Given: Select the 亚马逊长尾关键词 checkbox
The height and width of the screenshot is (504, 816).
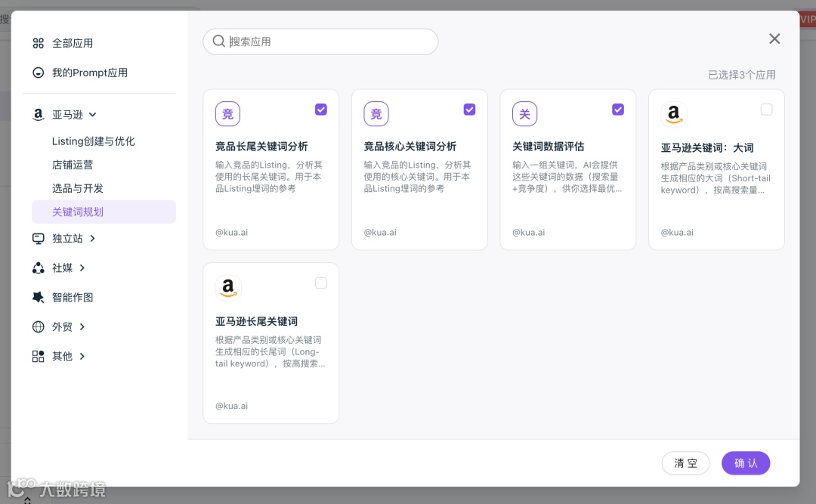Looking at the screenshot, I should tap(320, 283).
